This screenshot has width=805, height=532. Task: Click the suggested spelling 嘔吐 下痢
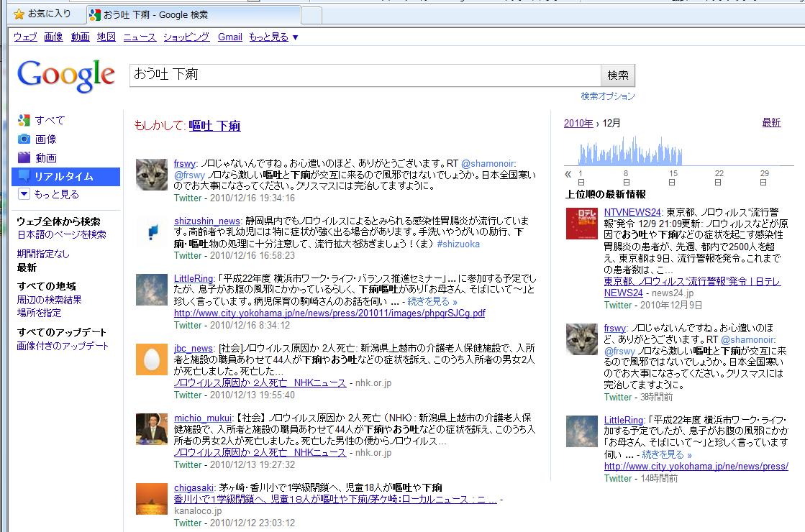pyautogui.click(x=214, y=126)
